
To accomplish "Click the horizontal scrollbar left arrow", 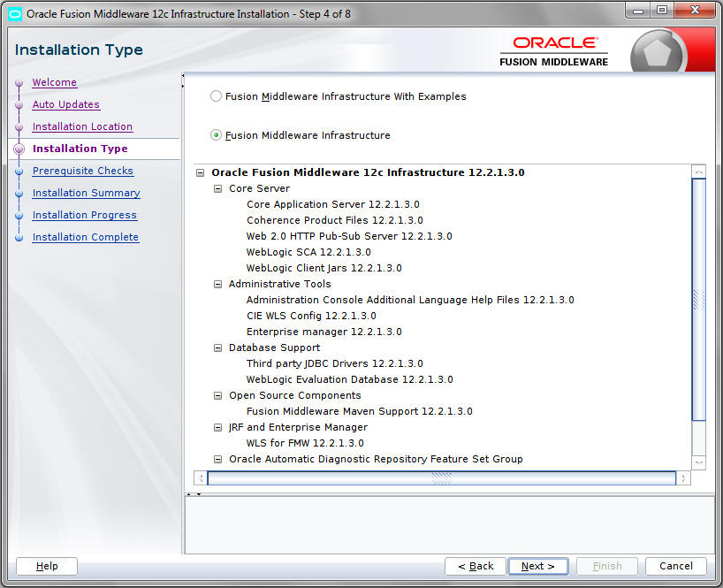I will coord(201,478).
